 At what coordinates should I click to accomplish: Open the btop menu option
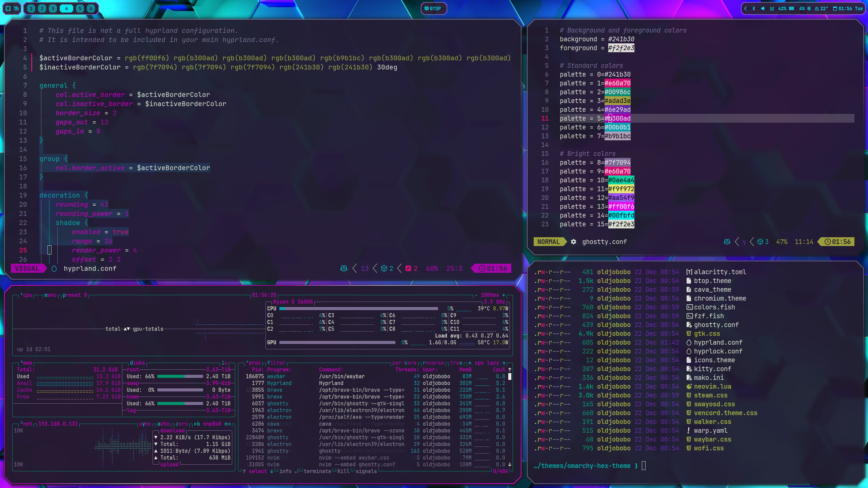click(50, 295)
